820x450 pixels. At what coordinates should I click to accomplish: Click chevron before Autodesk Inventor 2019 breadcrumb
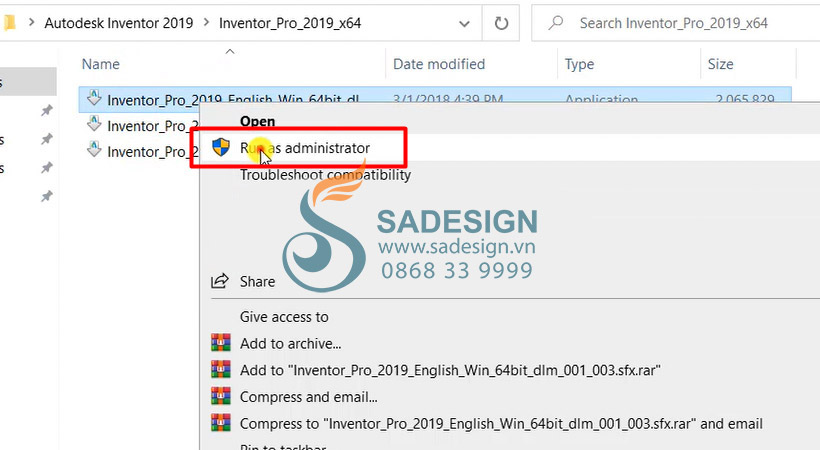point(32,22)
